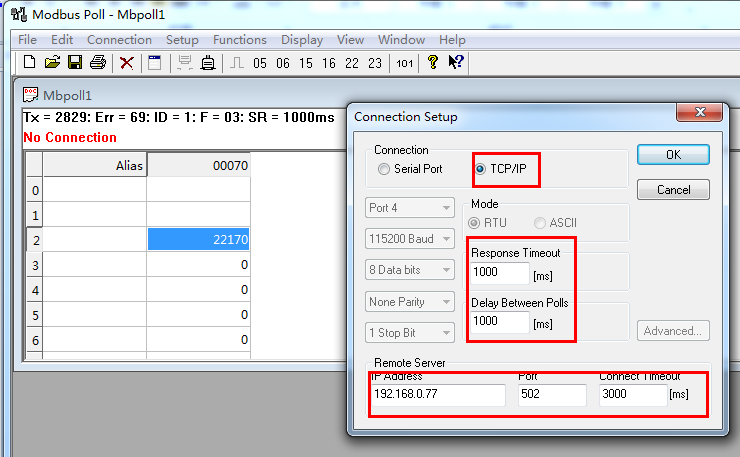Click the Save floppy disk icon
Image resolution: width=740 pixels, height=457 pixels.
coord(74,63)
